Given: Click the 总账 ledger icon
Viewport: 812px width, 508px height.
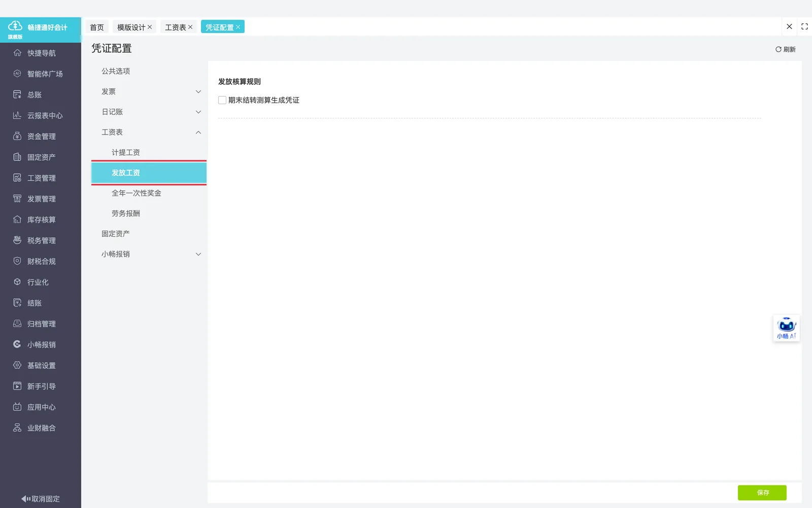Looking at the screenshot, I should click(x=17, y=94).
